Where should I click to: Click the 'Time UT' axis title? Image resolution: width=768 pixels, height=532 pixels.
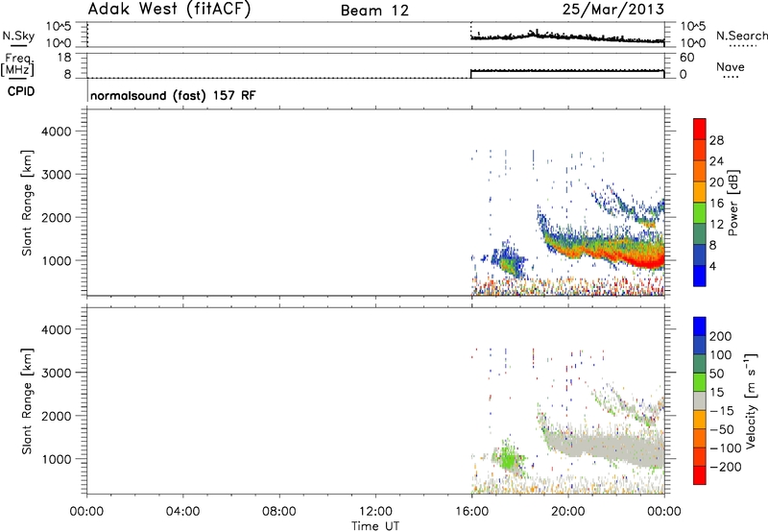375,526
